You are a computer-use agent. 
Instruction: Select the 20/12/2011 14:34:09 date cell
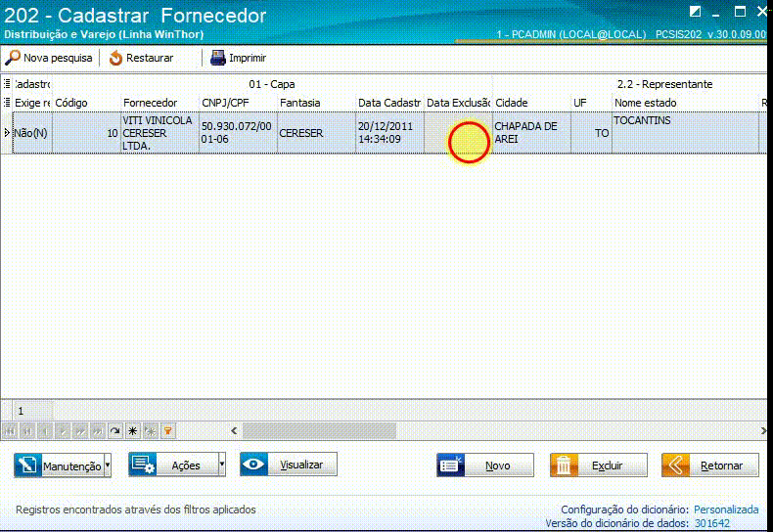pyautogui.click(x=389, y=133)
